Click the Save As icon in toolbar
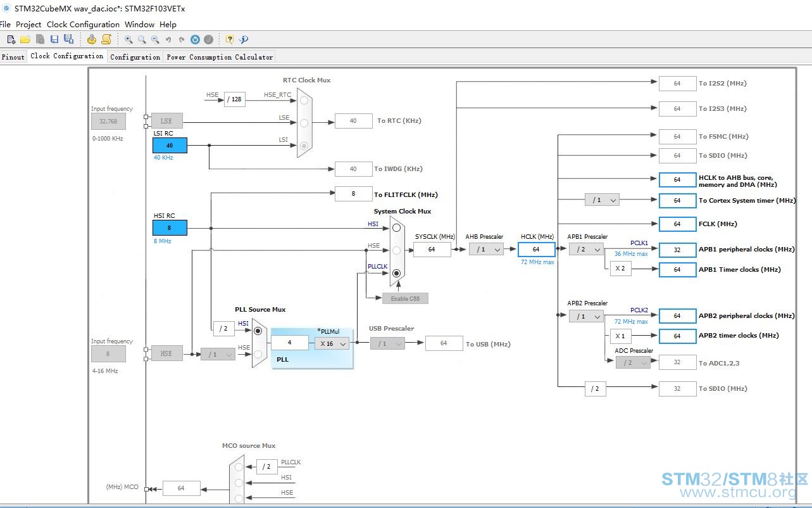 click(x=68, y=39)
